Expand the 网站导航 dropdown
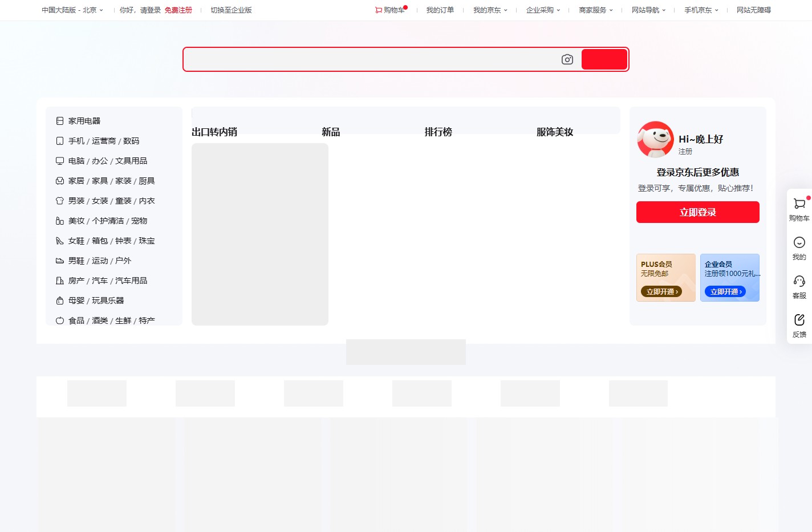This screenshot has width=812, height=532. pyautogui.click(x=649, y=10)
